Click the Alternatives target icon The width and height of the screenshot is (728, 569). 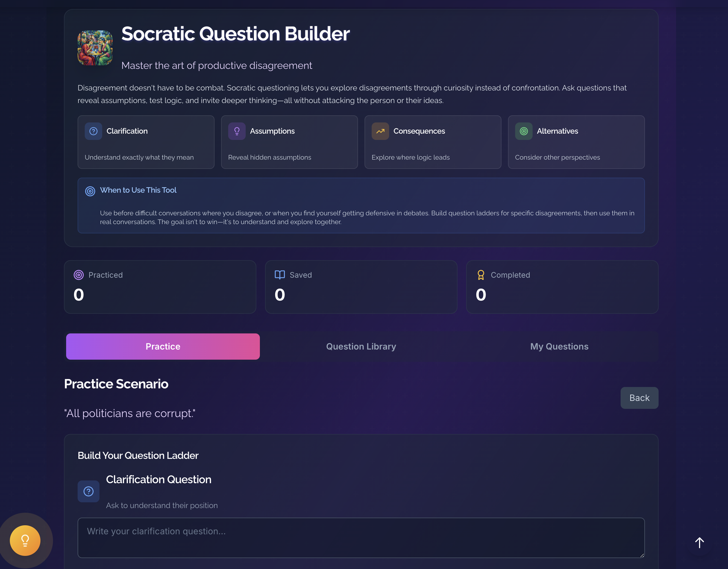(x=524, y=131)
